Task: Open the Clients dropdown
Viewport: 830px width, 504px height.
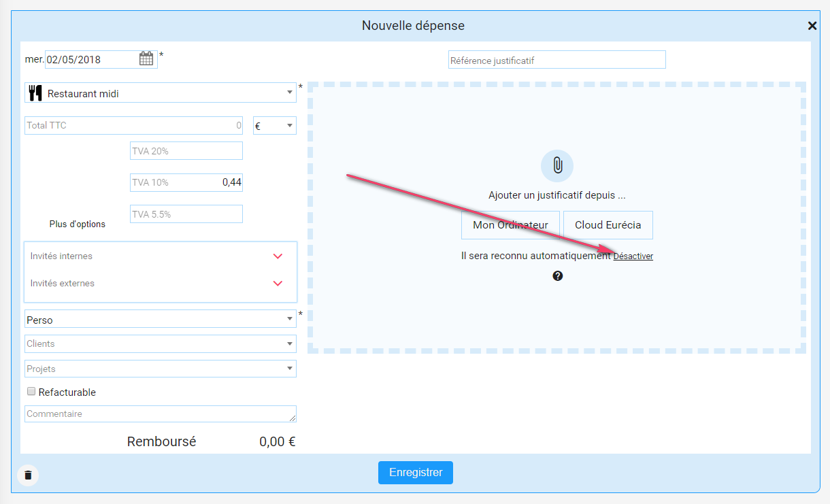Action: point(161,344)
